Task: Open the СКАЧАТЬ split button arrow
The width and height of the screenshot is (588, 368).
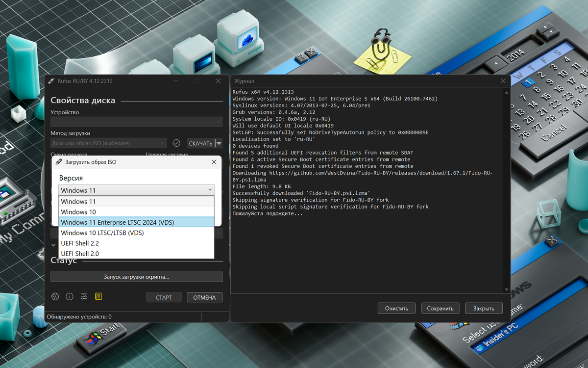Action: pyautogui.click(x=219, y=143)
